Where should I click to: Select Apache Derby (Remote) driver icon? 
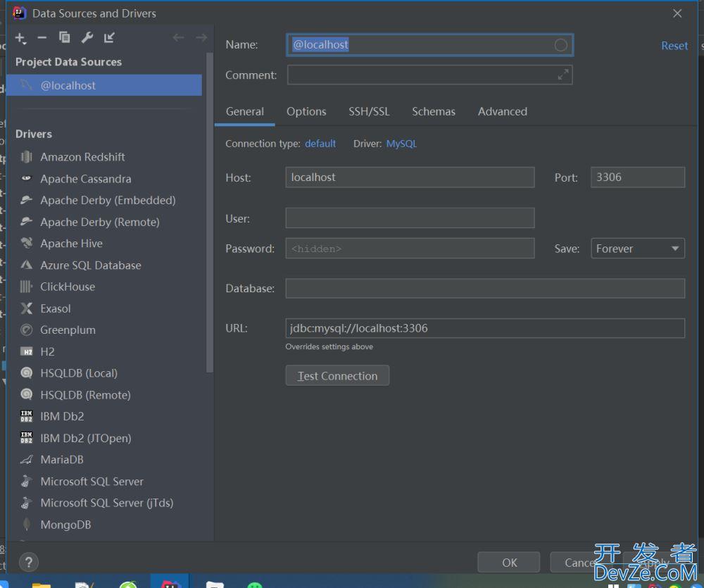pos(27,221)
